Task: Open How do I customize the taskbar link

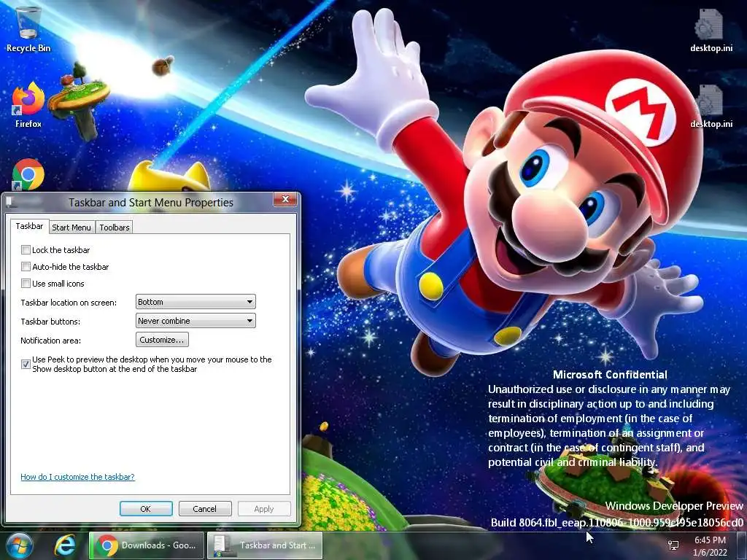Action: click(77, 477)
